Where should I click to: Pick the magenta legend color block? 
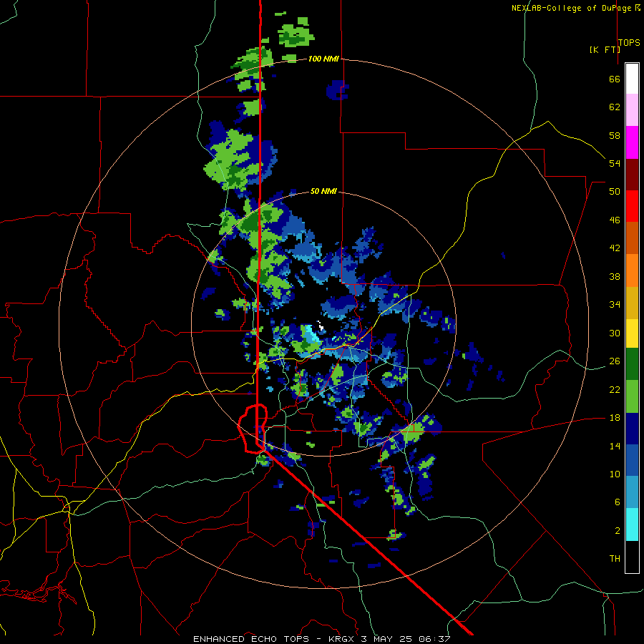[x=632, y=142]
